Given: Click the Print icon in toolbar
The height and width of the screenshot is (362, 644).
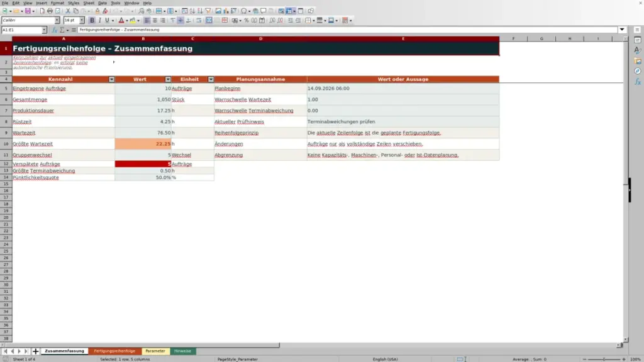Looking at the screenshot, I should pos(50,11).
